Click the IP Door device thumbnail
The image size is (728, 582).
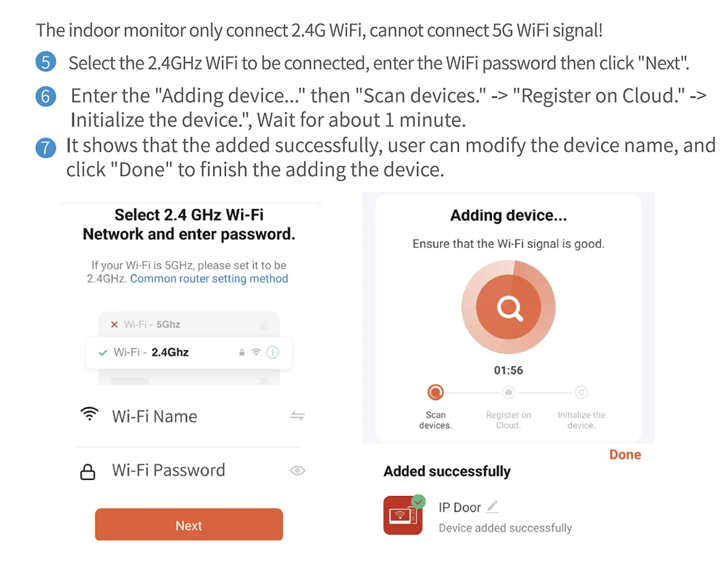[403, 515]
